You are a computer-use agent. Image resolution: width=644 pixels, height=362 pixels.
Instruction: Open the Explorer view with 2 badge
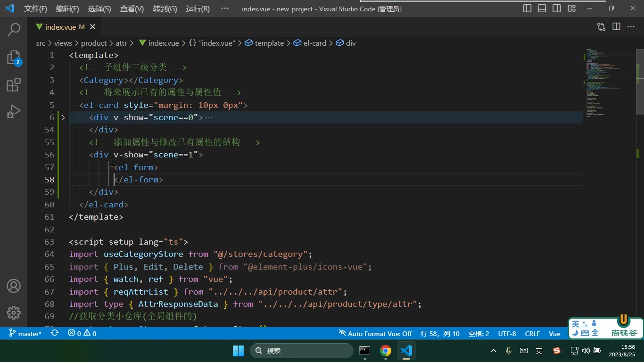14,58
